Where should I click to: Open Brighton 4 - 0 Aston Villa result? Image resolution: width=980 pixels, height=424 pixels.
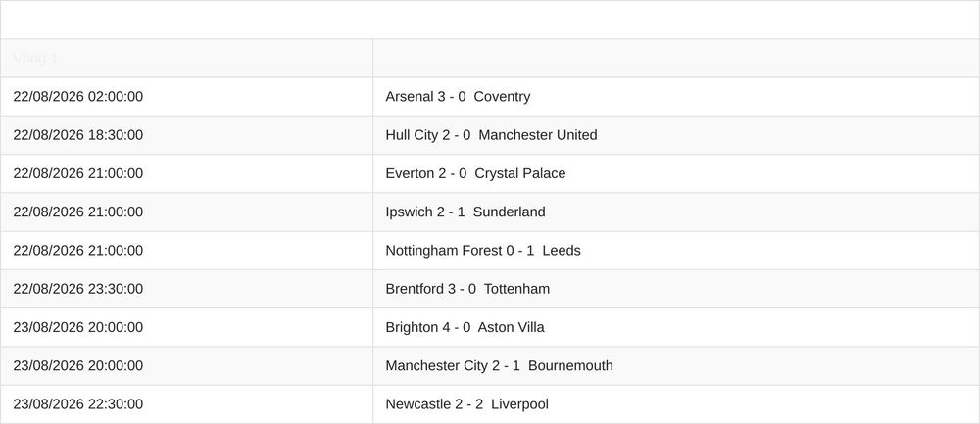pyautogui.click(x=465, y=327)
